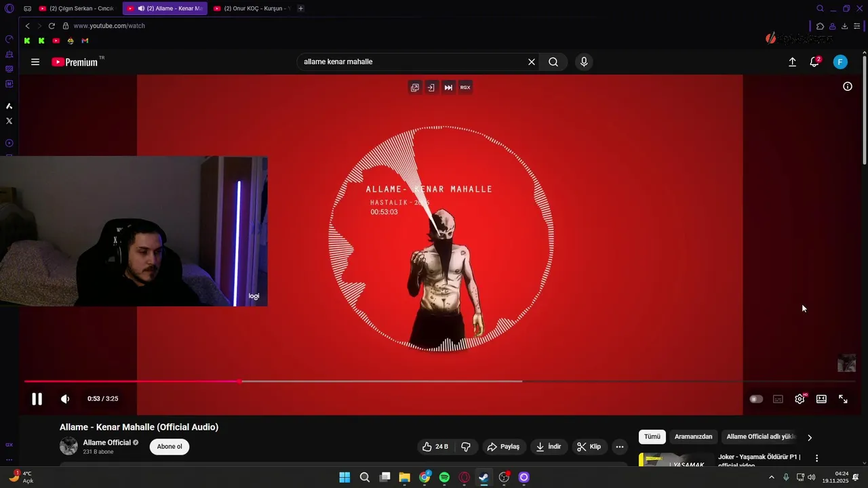This screenshot has height=488, width=868.
Task: Open Allame Official channel avatar
Action: 68,446
